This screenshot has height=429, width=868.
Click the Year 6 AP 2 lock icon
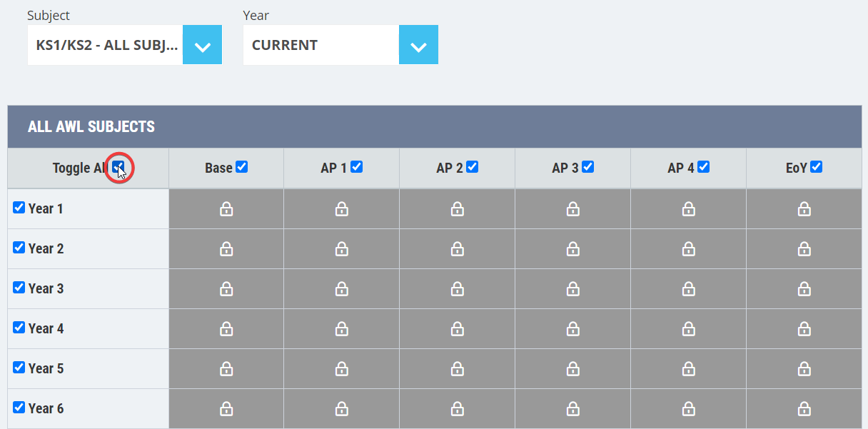(458, 408)
